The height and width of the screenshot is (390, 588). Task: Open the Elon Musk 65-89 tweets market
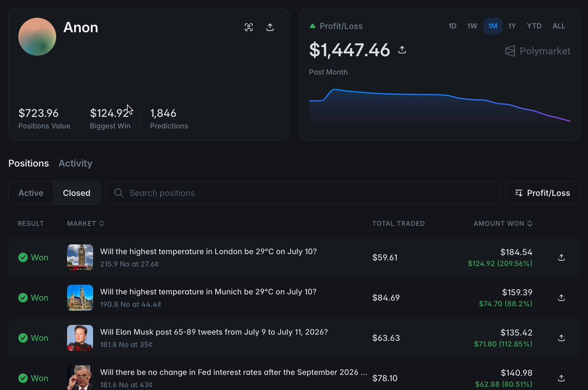[x=214, y=332]
